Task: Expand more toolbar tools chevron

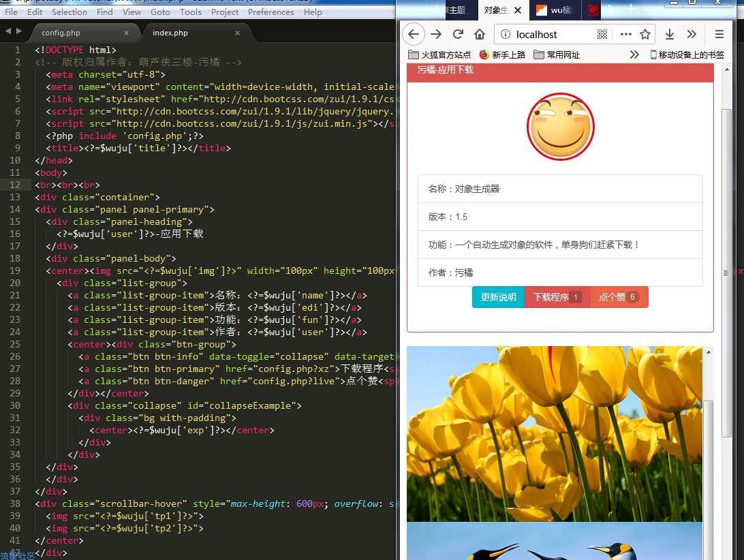Action: [692, 34]
